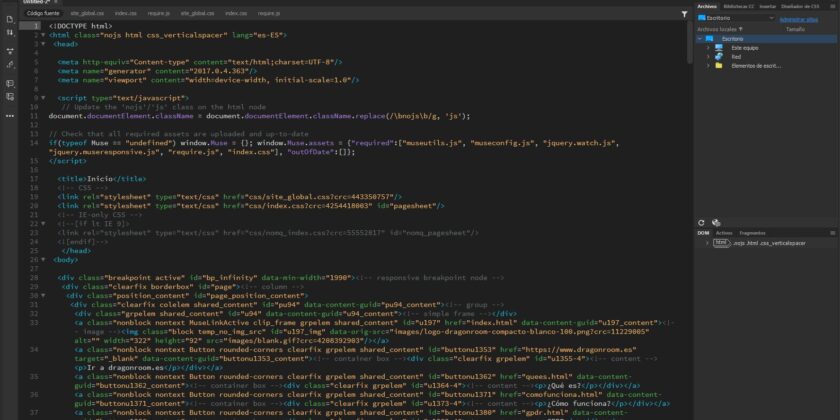
Task: Expand the Este equipo tree node
Action: (x=708, y=48)
